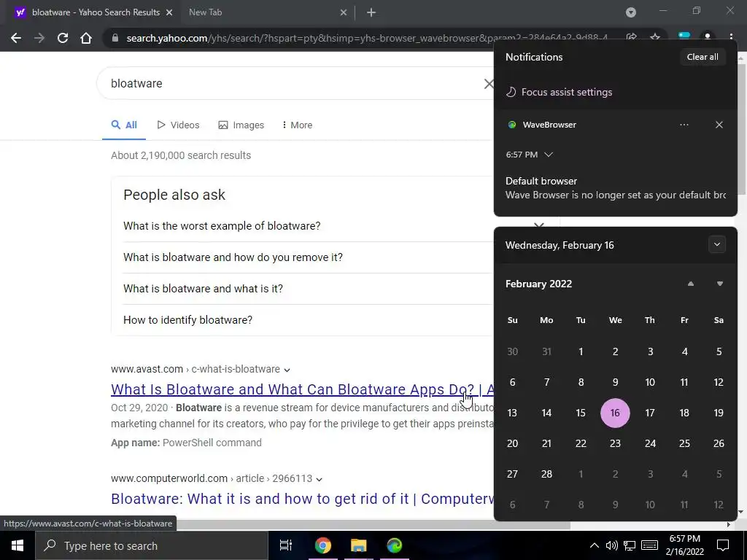Expand 'What is bloatware and what is it?'
This screenshot has height=560, width=747.
308,289
